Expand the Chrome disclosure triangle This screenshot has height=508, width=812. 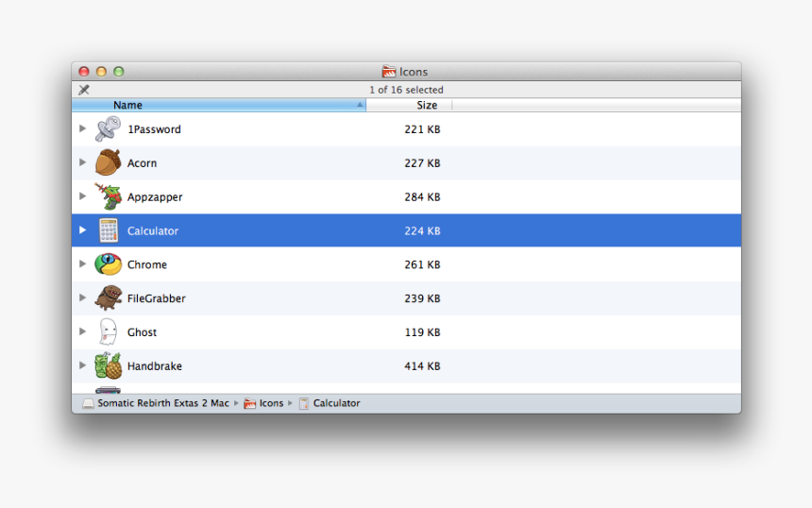(82, 263)
